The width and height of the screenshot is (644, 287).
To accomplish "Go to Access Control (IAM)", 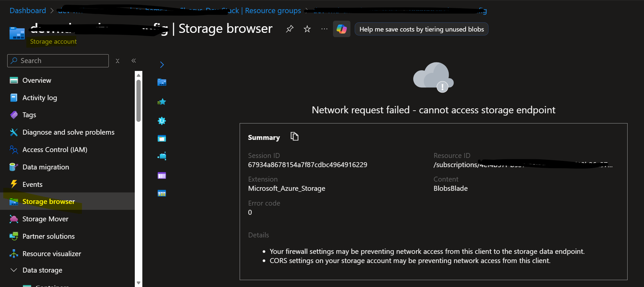I will point(55,150).
